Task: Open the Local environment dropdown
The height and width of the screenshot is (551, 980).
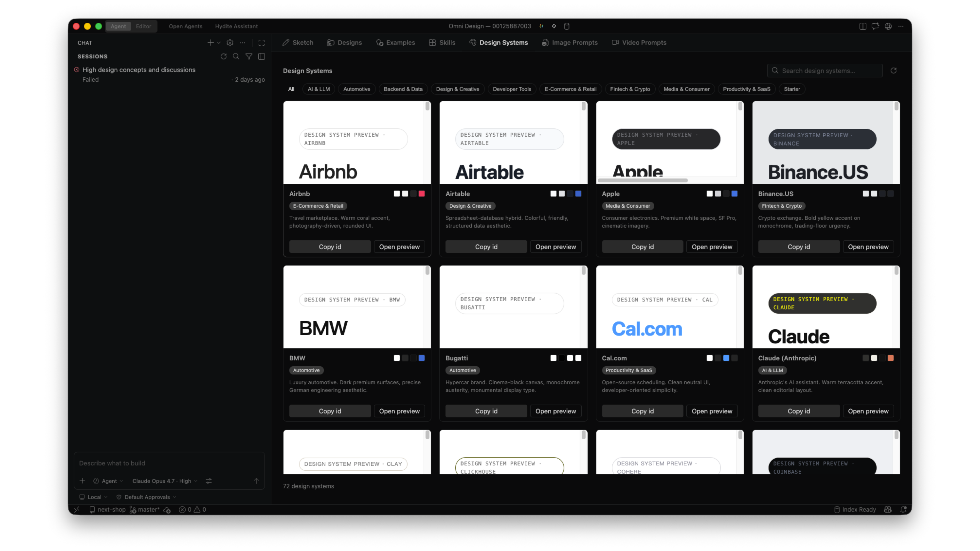Action: coord(94,497)
